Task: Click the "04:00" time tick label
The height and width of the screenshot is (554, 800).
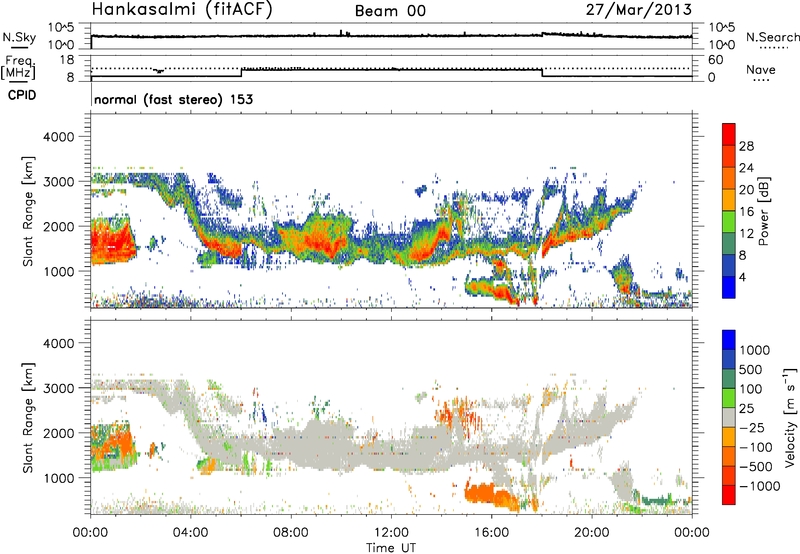Action: coord(190,533)
